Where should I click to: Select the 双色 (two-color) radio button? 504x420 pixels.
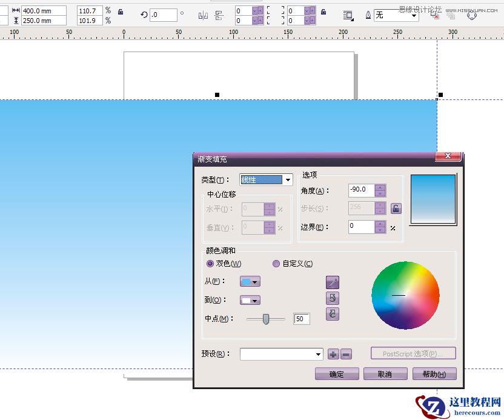click(x=210, y=264)
